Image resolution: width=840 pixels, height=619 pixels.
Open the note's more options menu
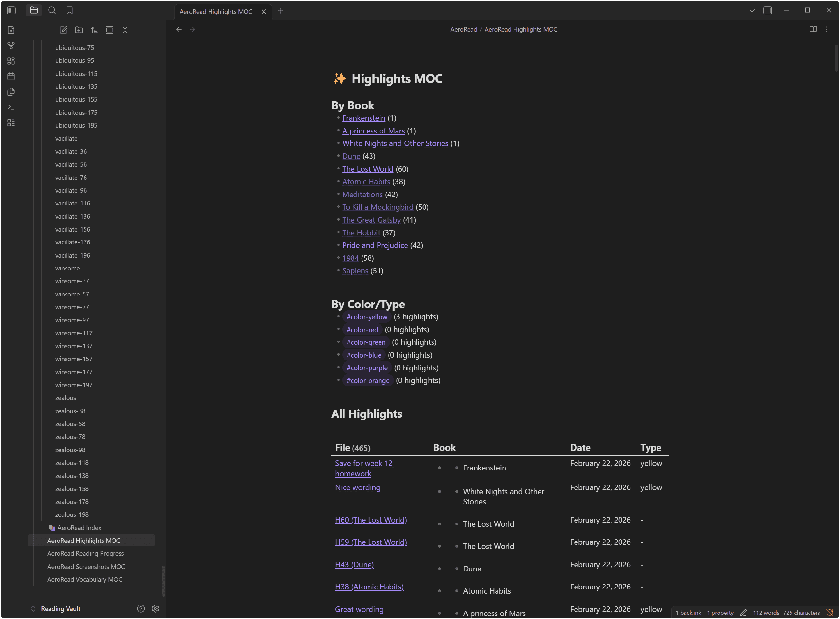pos(827,29)
